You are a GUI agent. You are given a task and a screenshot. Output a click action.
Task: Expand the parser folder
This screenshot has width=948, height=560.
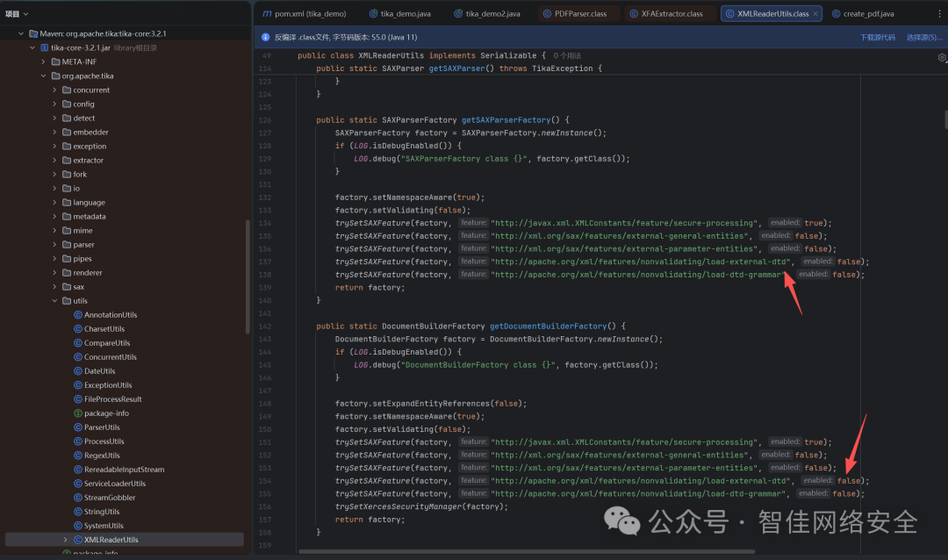pyautogui.click(x=54, y=245)
